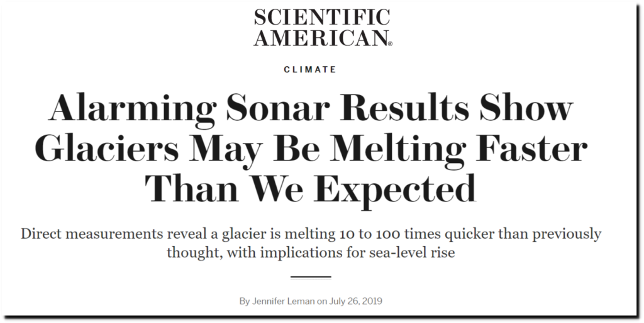Click the short horizontal divider line
644x323 pixels.
pos(311,278)
